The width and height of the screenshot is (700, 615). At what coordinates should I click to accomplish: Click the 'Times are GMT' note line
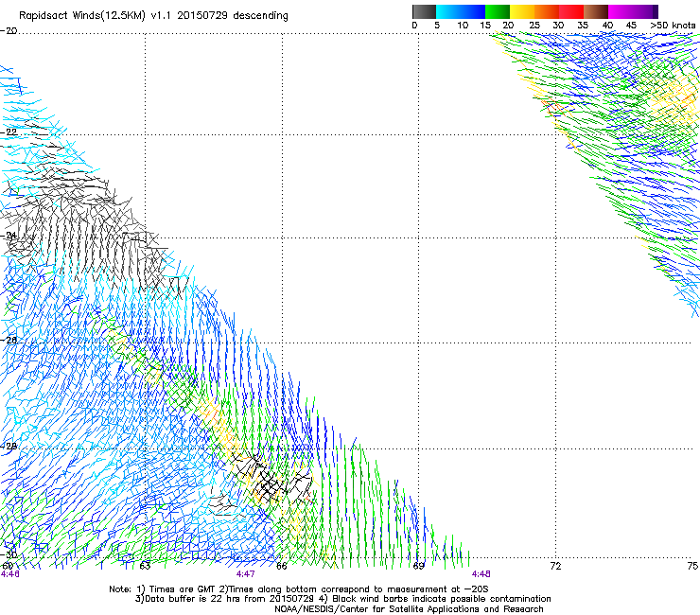299,589
